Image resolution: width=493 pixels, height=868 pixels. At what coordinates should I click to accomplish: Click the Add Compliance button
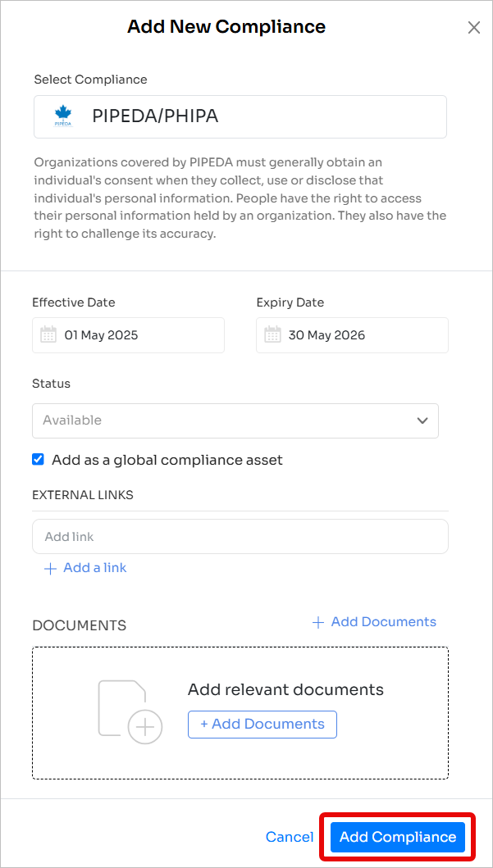point(398,837)
